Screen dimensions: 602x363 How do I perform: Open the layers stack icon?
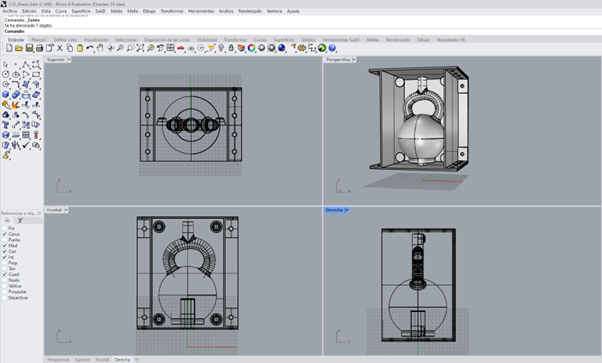241,48
